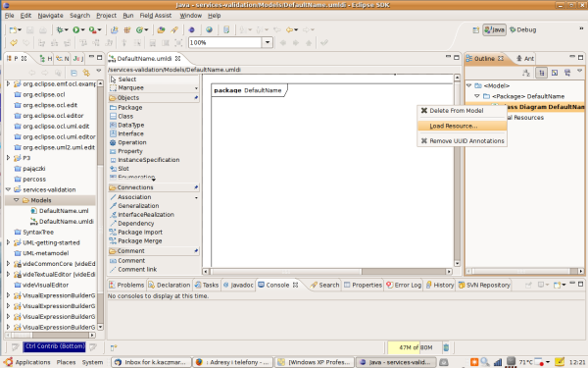Toggle the pressed Outline toolbar tree-view button
588x368 pixels.
pyautogui.click(x=541, y=73)
